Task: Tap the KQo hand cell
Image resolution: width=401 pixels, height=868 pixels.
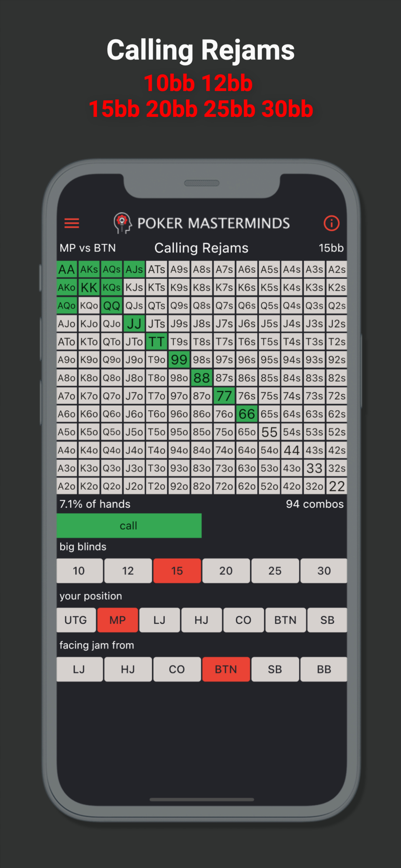Action: tap(89, 305)
